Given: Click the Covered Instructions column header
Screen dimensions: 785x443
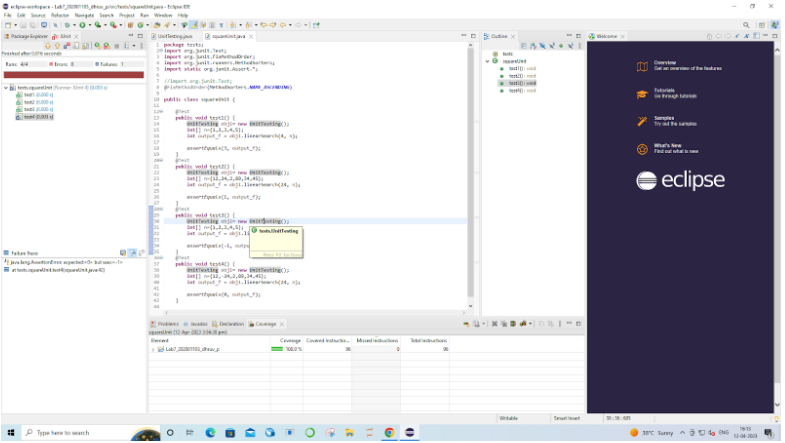Looking at the screenshot, I should click(327, 340).
